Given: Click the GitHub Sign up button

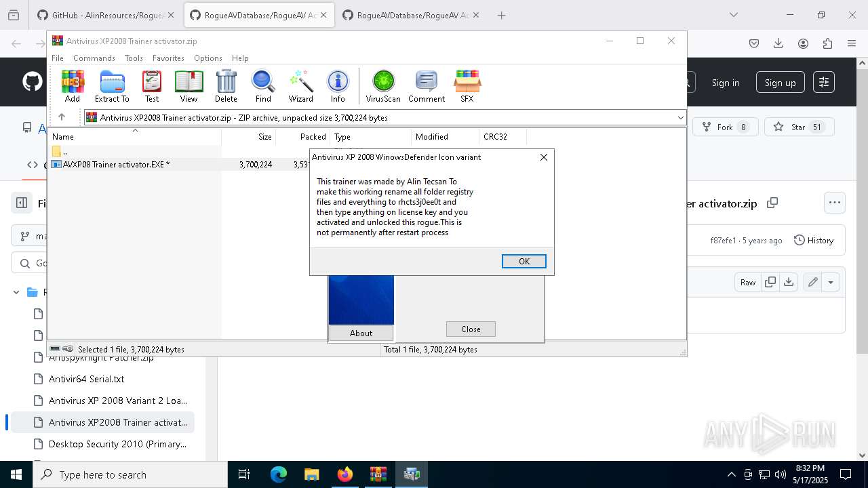Looking at the screenshot, I should click(x=780, y=83).
